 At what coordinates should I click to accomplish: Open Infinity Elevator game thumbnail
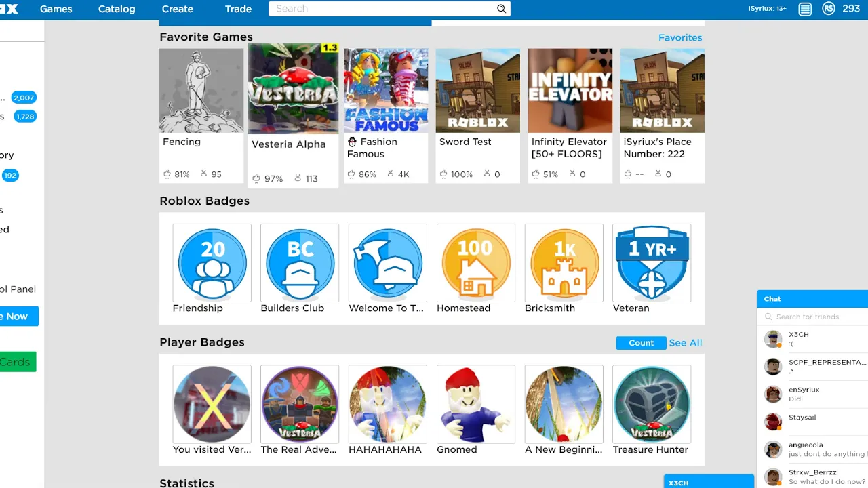(x=570, y=90)
